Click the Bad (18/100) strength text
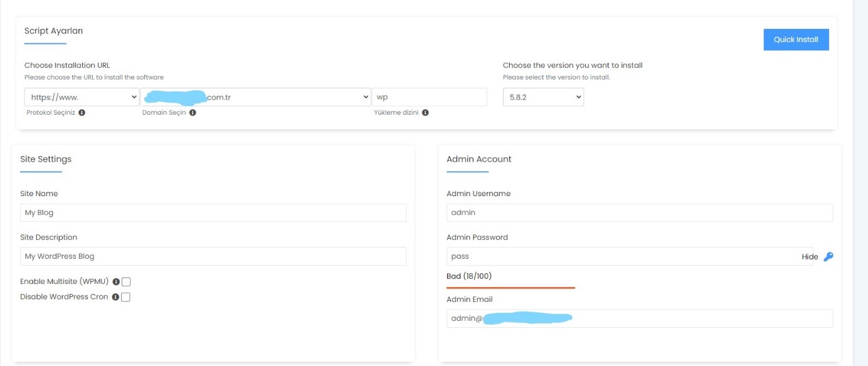 pos(470,276)
